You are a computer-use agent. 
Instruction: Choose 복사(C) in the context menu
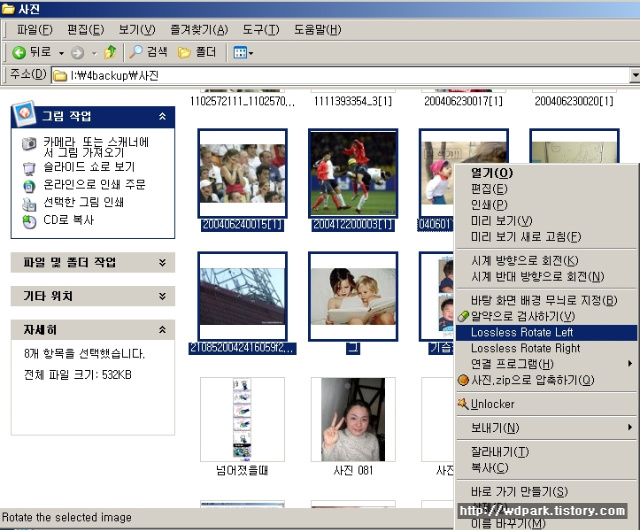pyautogui.click(x=546, y=468)
